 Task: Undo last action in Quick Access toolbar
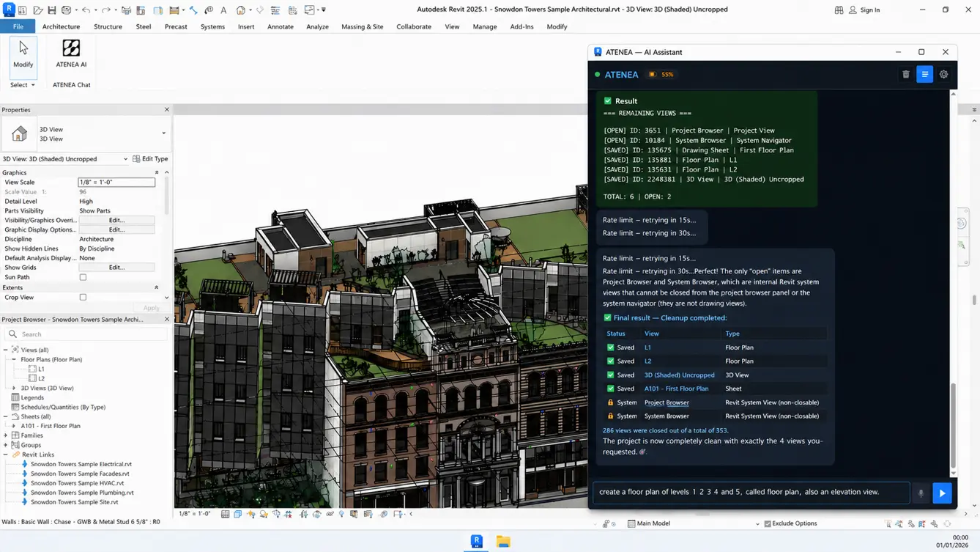[x=86, y=10]
